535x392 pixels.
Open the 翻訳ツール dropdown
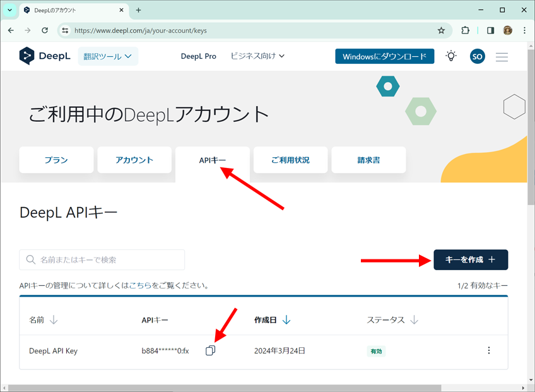[x=107, y=56]
